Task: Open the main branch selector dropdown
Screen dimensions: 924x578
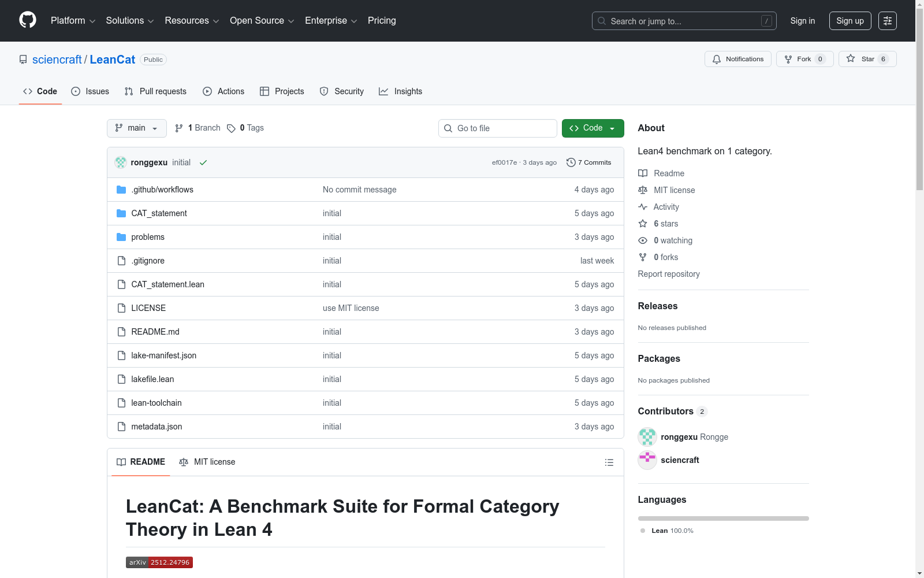Action: (137, 128)
